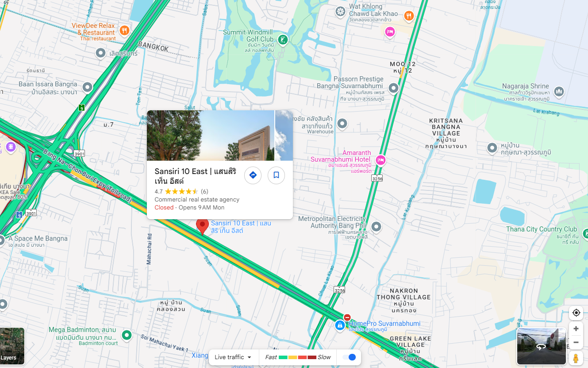Zoom in with the plus button
588x368 pixels.
576,329
